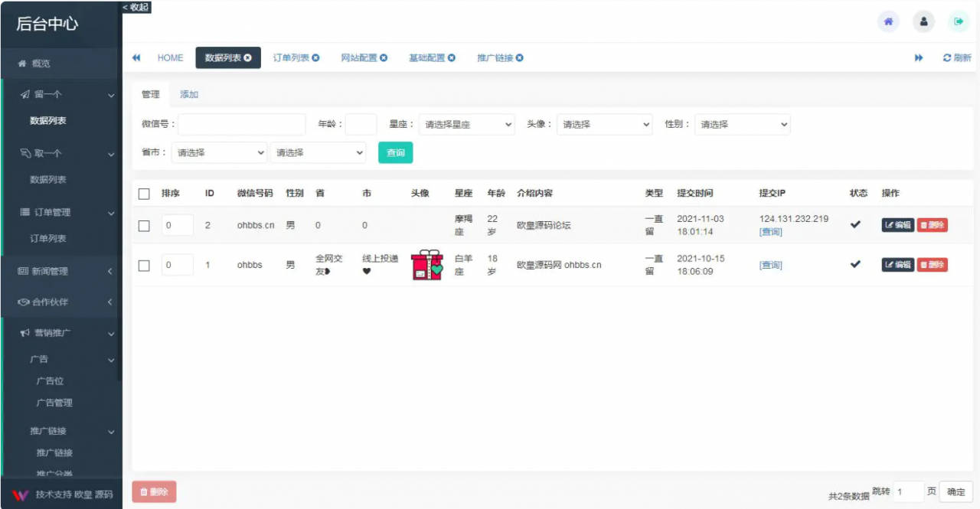Screen dimensions: 980x509
Task: Click the green 查询 search button
Action: 396,152
